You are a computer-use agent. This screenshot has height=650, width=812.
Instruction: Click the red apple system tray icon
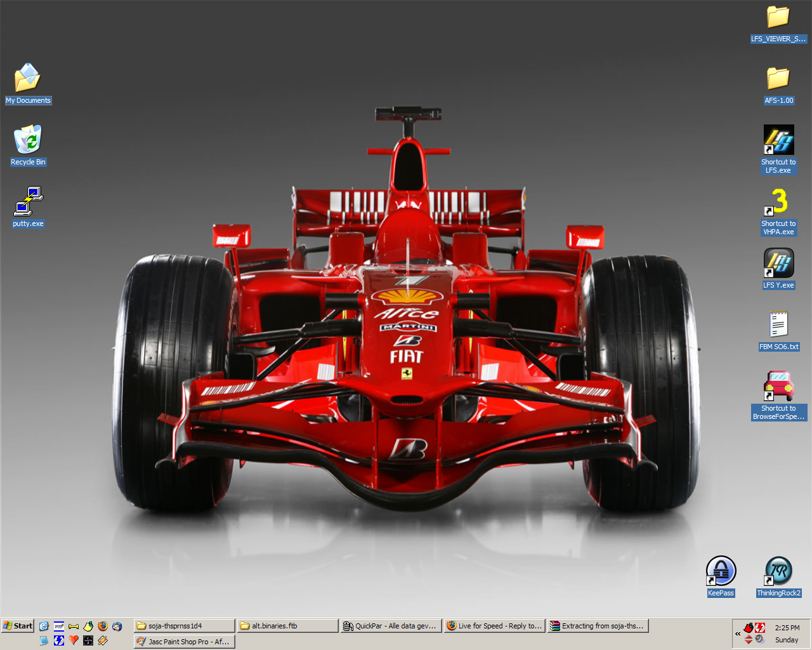coord(749,628)
